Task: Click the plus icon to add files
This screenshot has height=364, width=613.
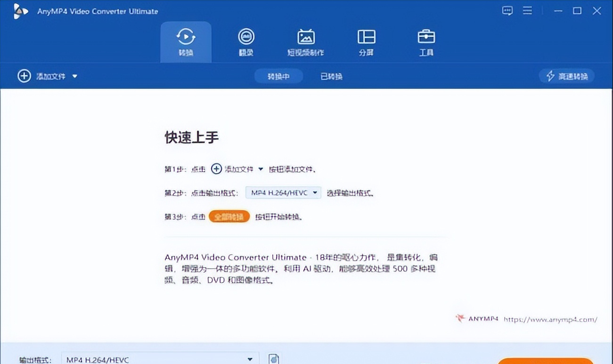Action: 24,76
